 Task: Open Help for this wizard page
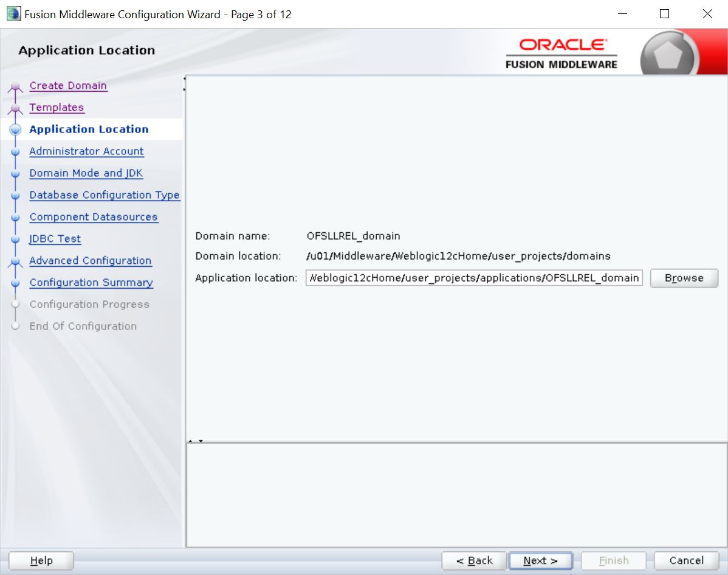tap(41, 560)
